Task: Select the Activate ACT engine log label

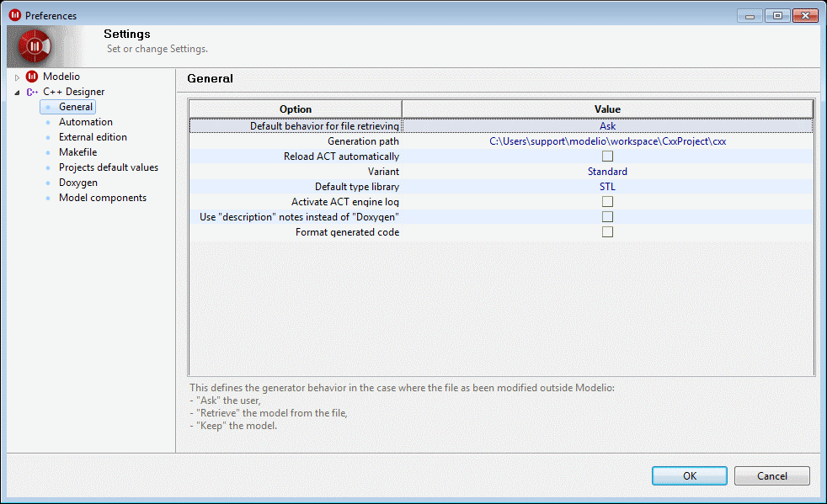Action: click(345, 202)
